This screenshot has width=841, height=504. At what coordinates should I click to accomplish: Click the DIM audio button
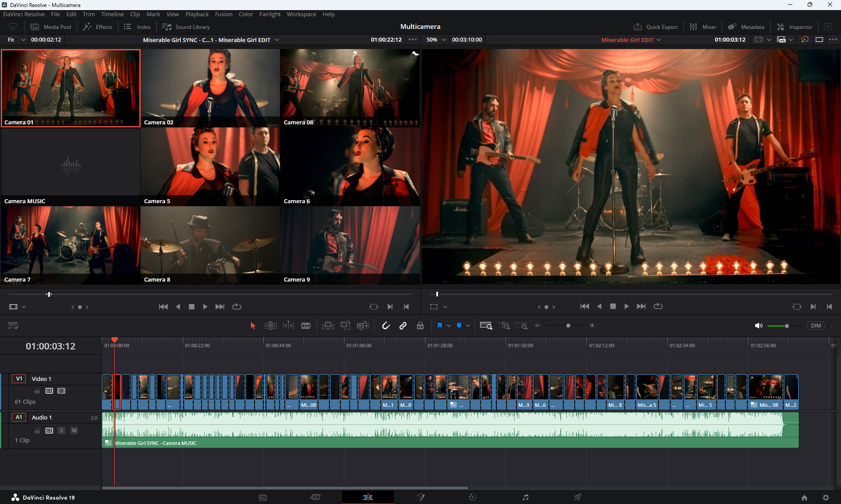tap(816, 325)
